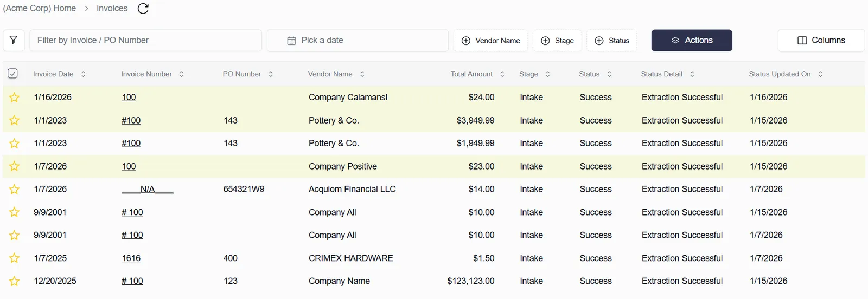Open invoice #100 totaling $1,949.99
The height and width of the screenshot is (299, 868).
click(131, 144)
